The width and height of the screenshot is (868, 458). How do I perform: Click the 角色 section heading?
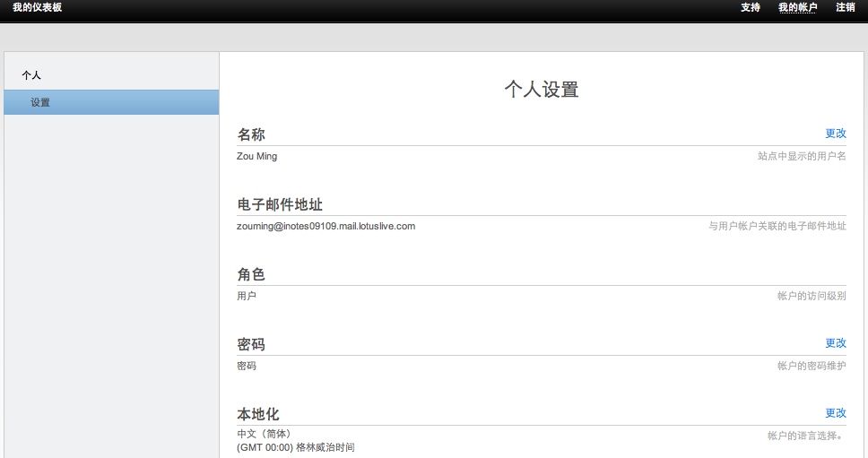(x=251, y=274)
